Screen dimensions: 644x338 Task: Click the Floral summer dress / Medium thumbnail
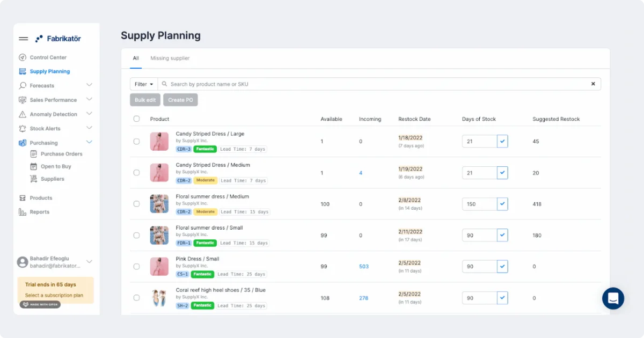tap(159, 204)
